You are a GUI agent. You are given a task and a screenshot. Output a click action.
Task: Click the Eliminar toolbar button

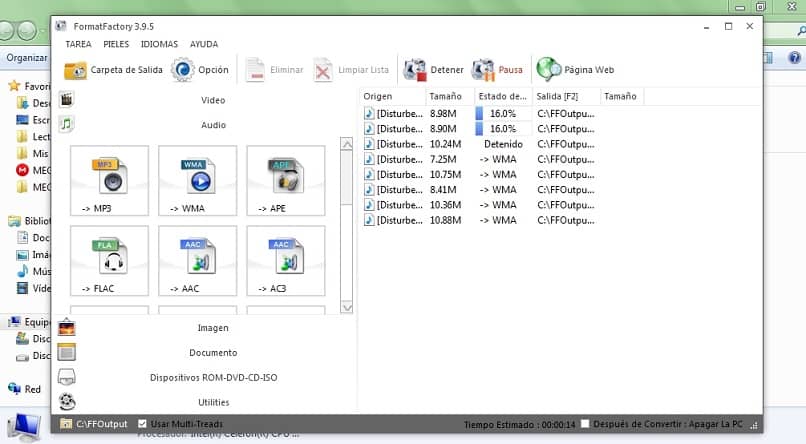click(x=274, y=70)
